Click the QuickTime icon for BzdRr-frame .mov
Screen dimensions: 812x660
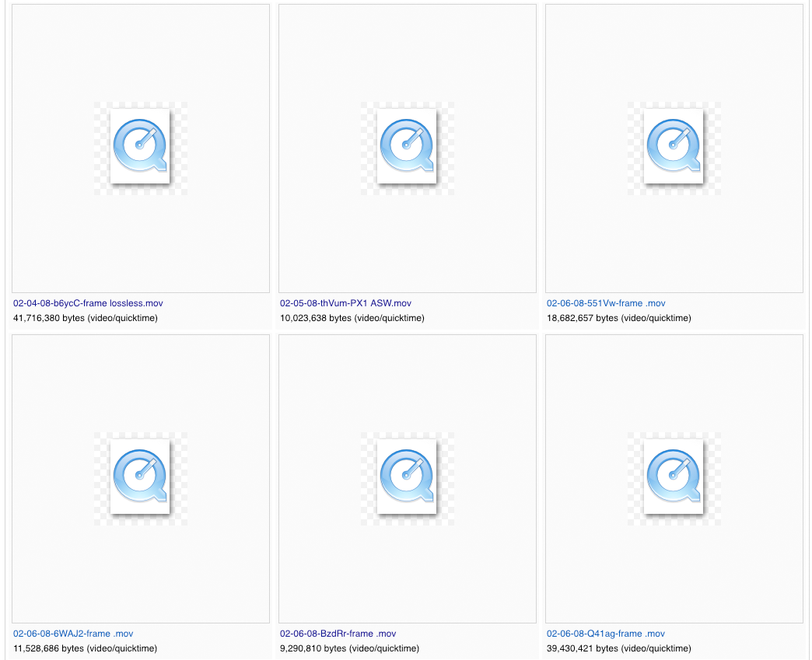click(408, 478)
